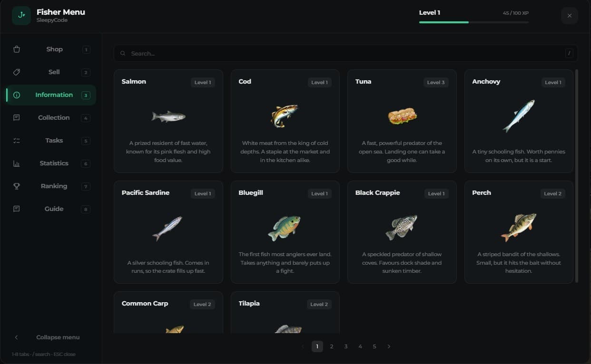This screenshot has width=591, height=364.
Task: Click the Guide book icon
Action: tap(17, 209)
